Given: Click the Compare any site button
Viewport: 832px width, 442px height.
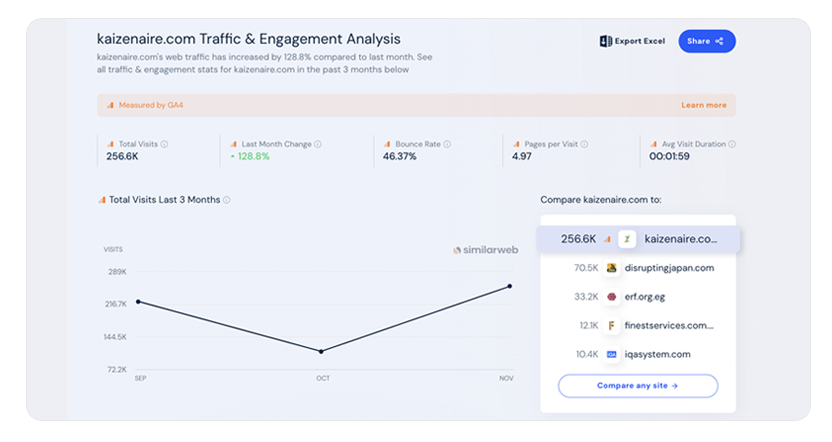Looking at the screenshot, I should [638, 386].
